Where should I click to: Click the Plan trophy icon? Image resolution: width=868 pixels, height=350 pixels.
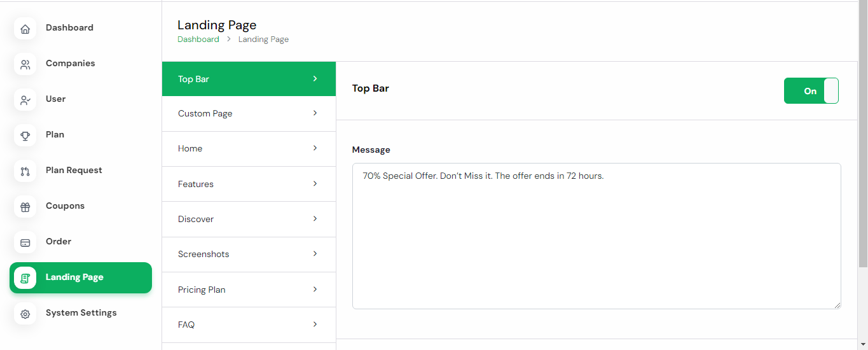(x=25, y=136)
